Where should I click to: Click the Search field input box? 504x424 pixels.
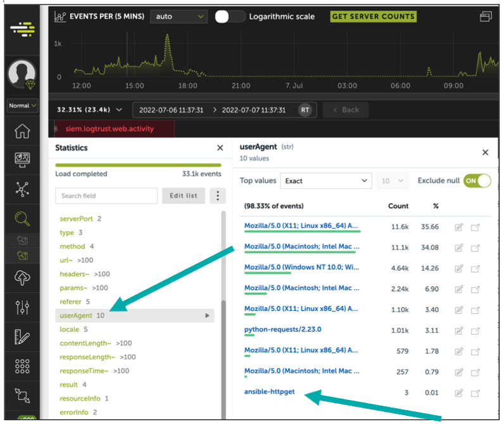pos(106,196)
